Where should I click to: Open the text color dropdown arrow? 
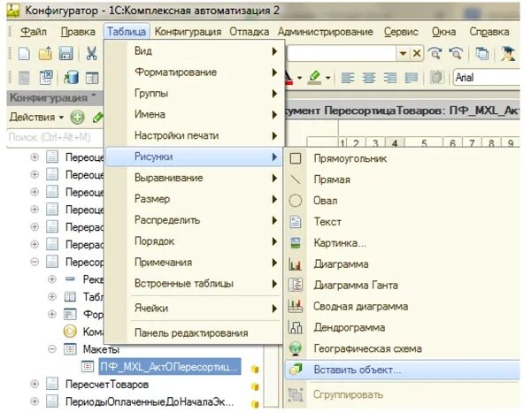[x=299, y=78]
